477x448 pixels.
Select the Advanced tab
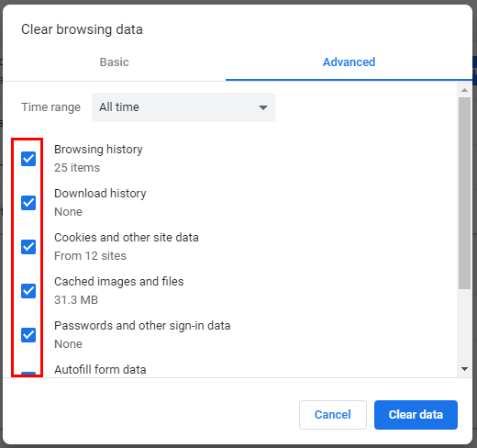pyautogui.click(x=349, y=62)
